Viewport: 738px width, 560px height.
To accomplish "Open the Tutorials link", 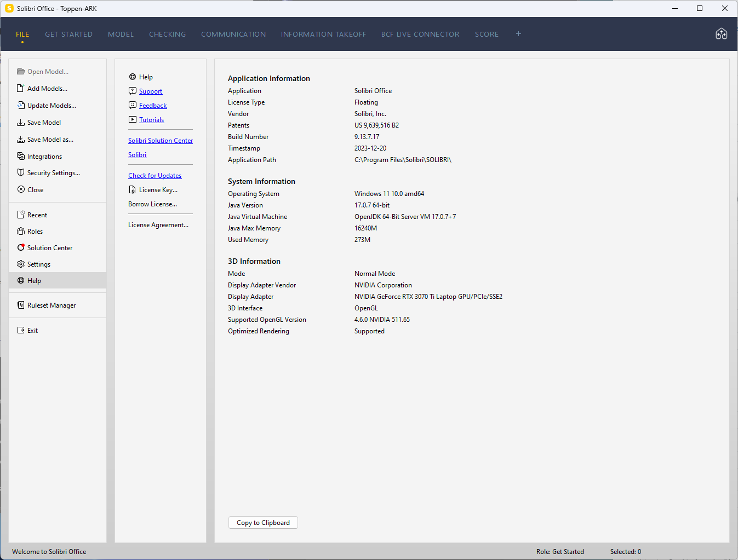I will (x=151, y=120).
